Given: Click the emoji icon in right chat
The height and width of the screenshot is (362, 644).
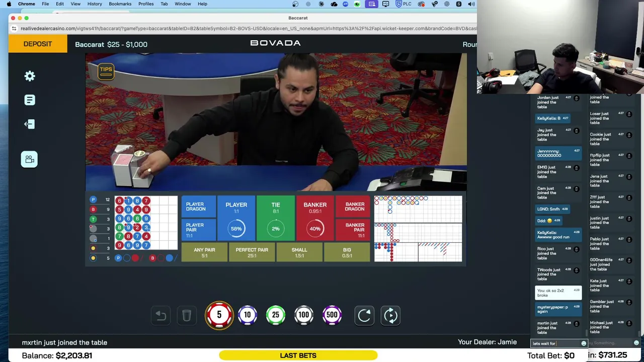Looking at the screenshot, I should tap(636, 343).
